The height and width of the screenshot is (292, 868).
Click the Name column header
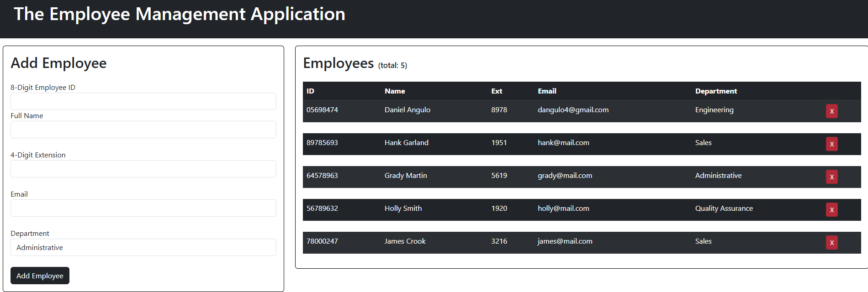pyautogui.click(x=395, y=91)
